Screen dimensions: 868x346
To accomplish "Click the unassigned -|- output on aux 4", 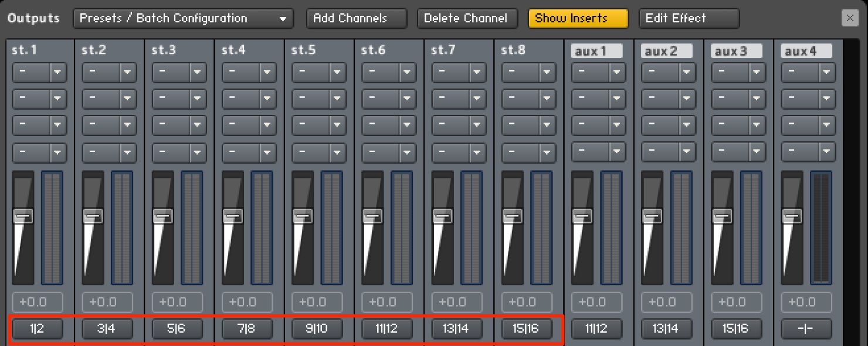I will pyautogui.click(x=807, y=329).
